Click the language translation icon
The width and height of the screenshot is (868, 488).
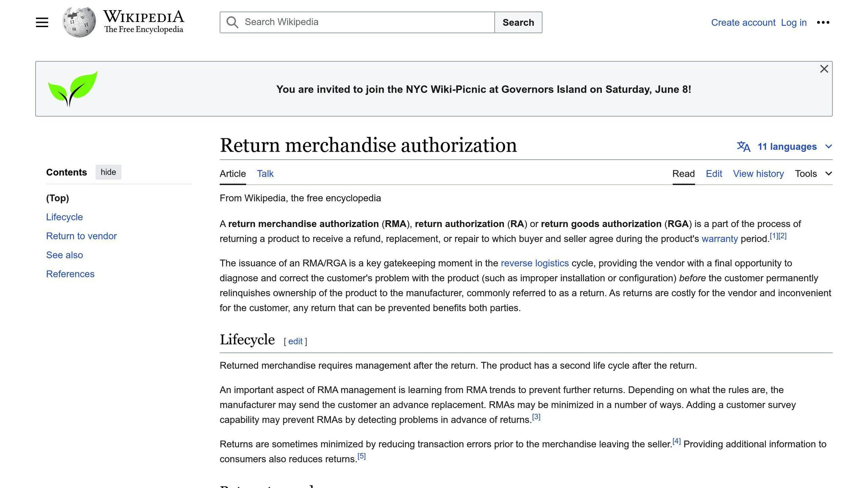point(743,147)
